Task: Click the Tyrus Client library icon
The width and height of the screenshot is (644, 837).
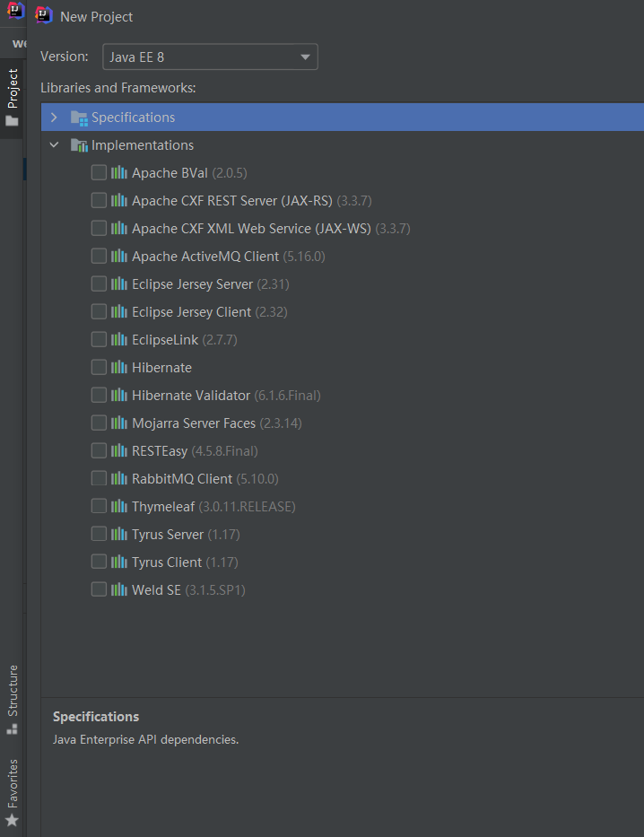Action: (x=119, y=562)
